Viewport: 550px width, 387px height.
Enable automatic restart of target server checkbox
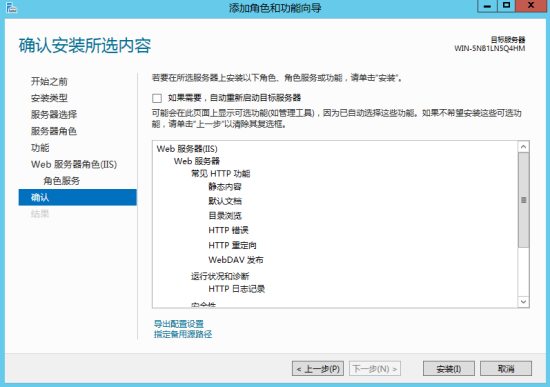coord(157,98)
